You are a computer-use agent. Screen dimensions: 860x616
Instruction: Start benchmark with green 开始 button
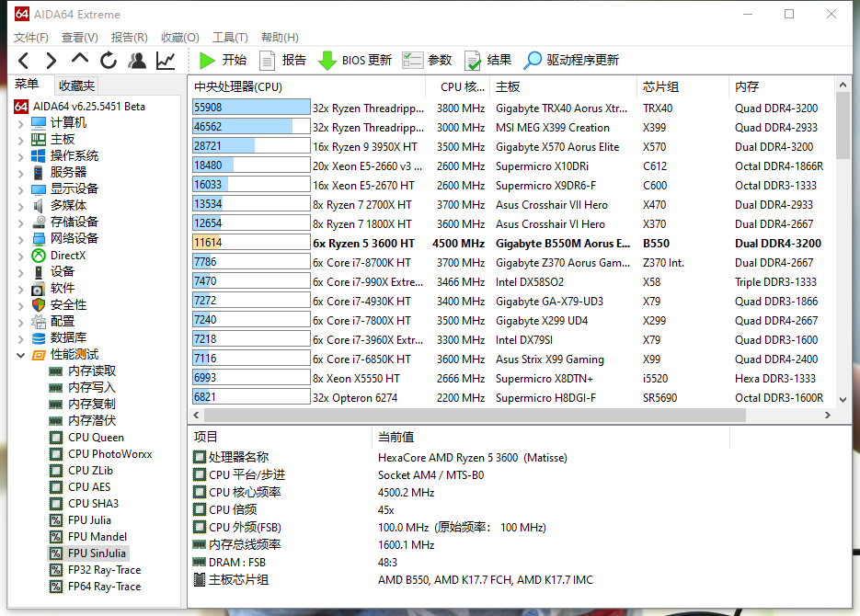coord(223,61)
